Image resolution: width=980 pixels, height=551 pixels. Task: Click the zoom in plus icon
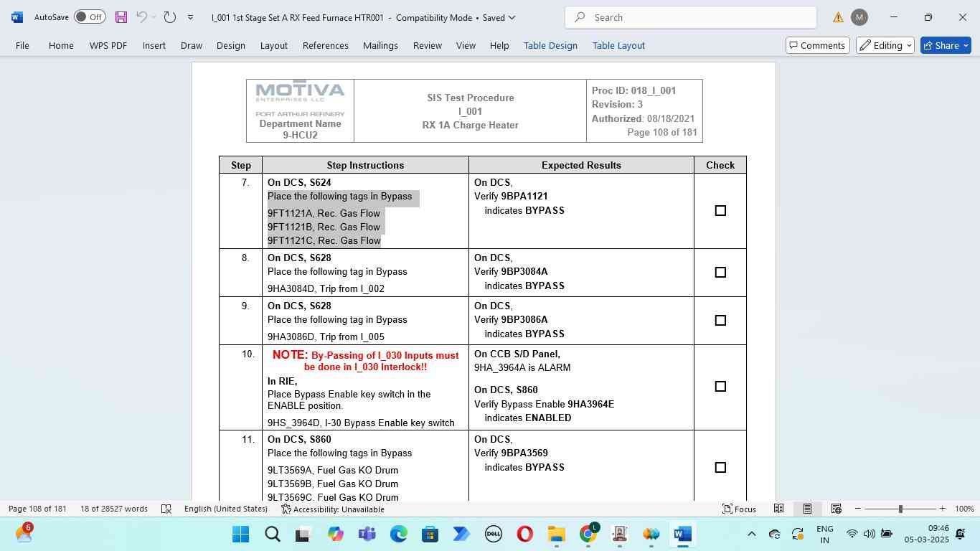tap(942, 509)
